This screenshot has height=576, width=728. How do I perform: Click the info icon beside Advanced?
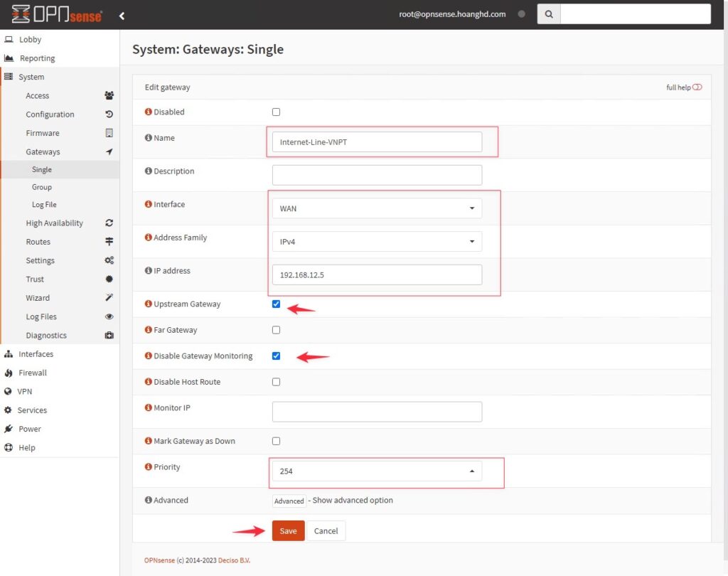[148, 500]
